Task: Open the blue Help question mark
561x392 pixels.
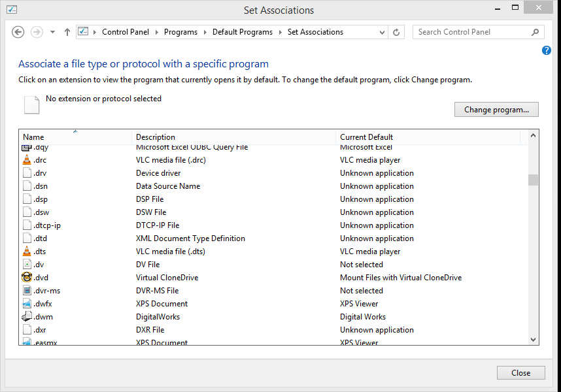Action: (547, 50)
